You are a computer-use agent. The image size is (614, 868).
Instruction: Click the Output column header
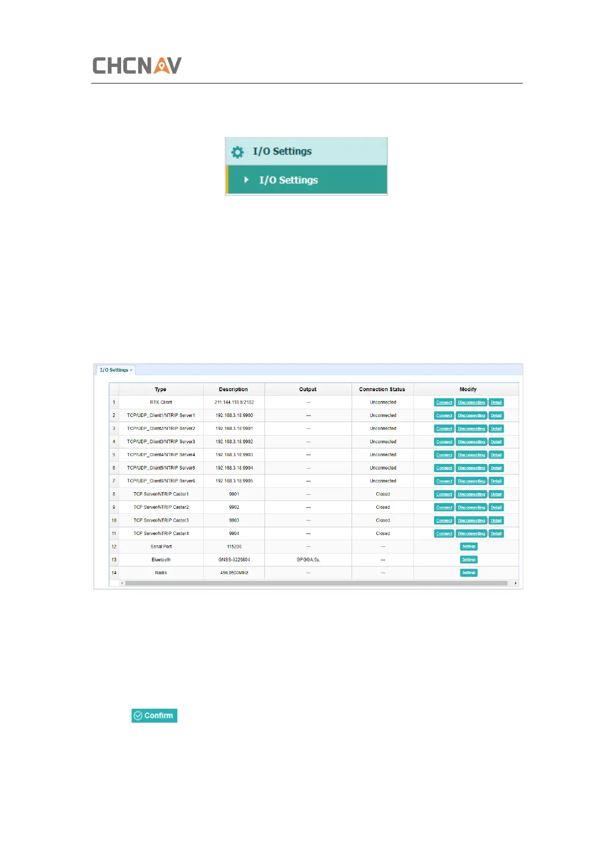coord(308,389)
